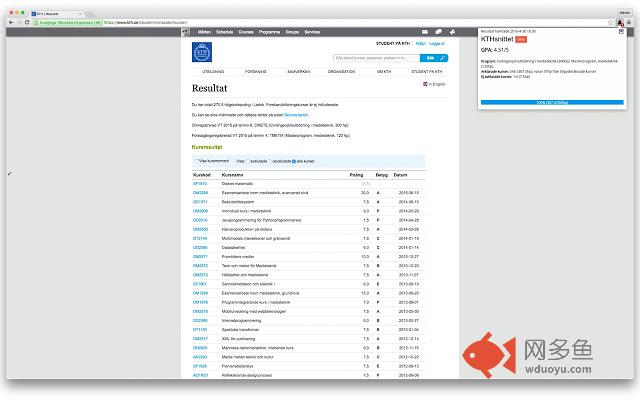Open the chat bubbles icon in the top bar

pos(438,32)
